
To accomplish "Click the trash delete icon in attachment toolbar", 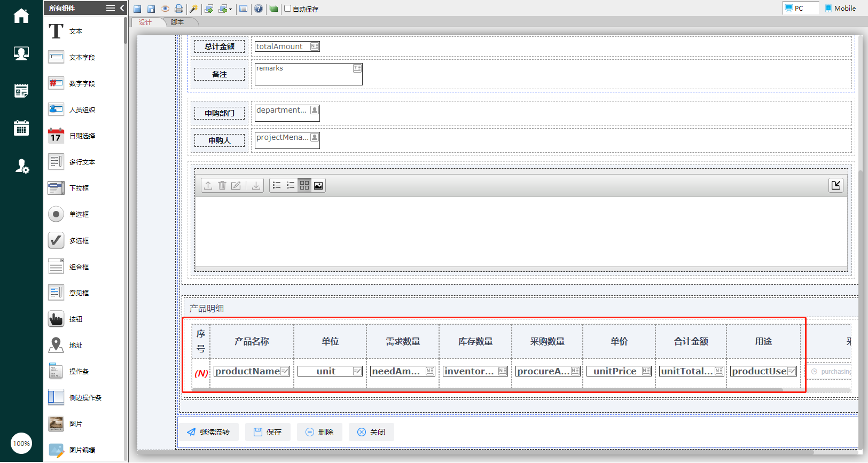I will point(222,185).
